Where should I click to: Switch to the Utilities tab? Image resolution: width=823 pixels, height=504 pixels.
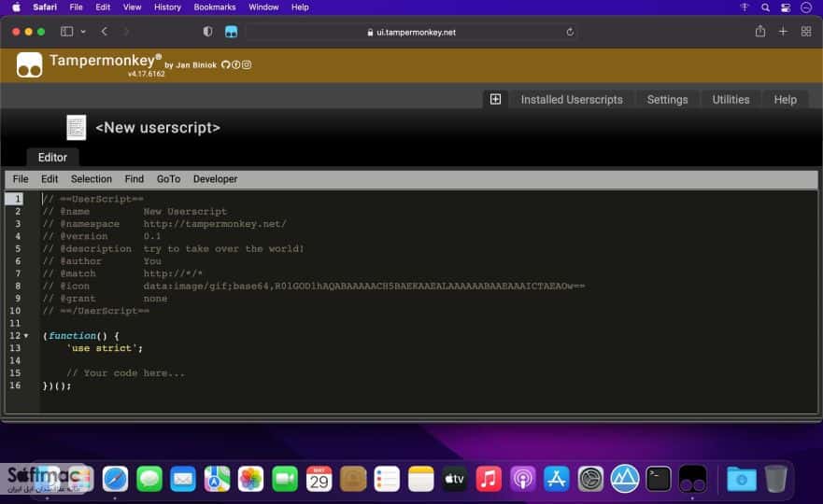(731, 100)
